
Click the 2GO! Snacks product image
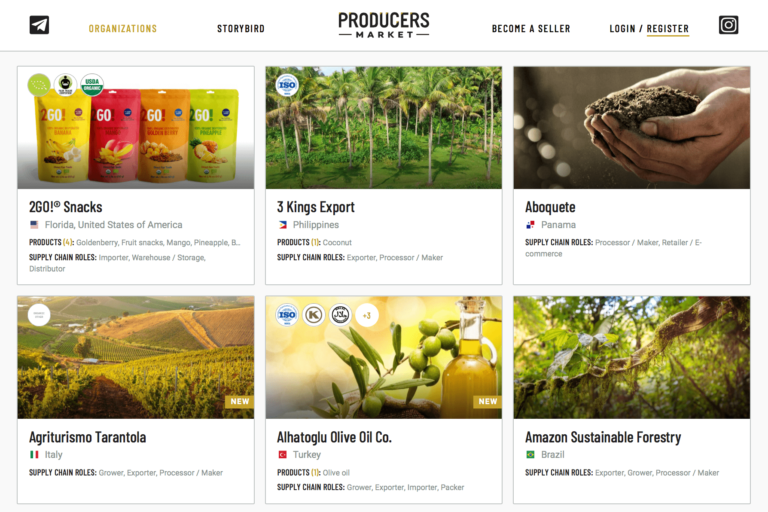point(136,127)
